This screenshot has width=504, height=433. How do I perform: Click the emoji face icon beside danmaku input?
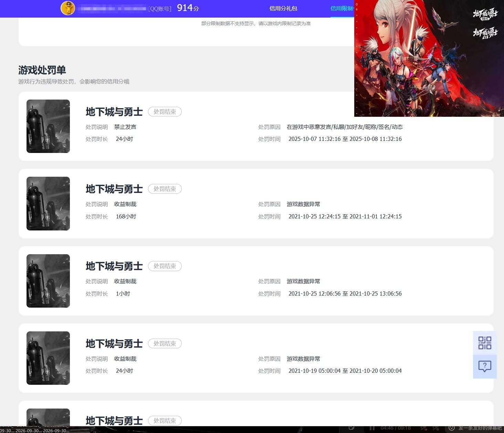[452, 428]
